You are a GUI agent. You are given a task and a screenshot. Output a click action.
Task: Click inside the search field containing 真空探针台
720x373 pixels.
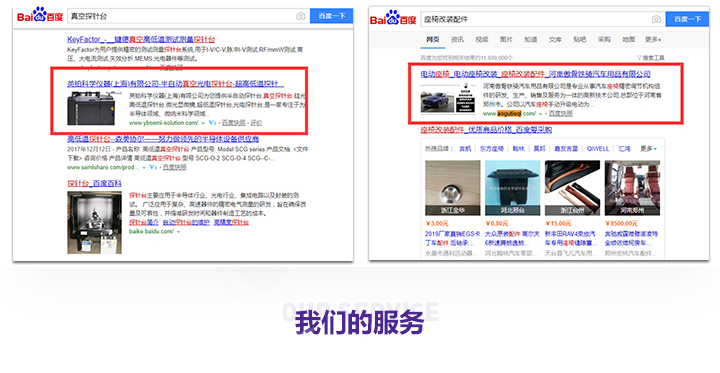181,16
